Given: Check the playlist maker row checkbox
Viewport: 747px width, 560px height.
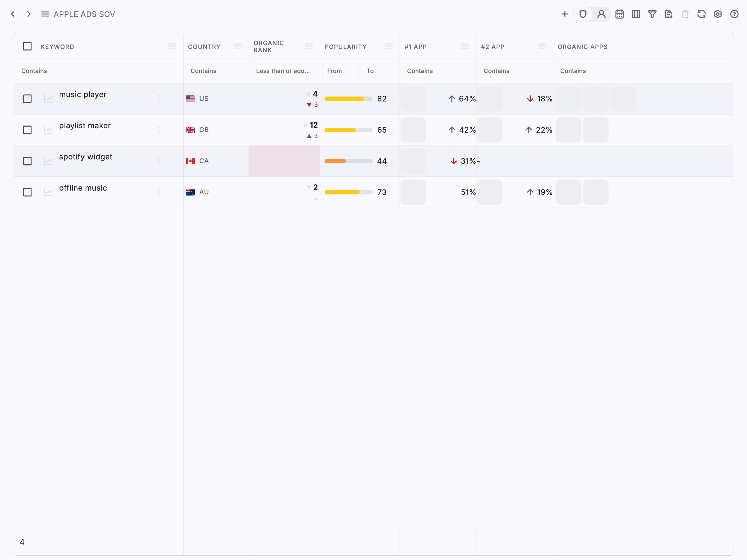Looking at the screenshot, I should [27, 130].
